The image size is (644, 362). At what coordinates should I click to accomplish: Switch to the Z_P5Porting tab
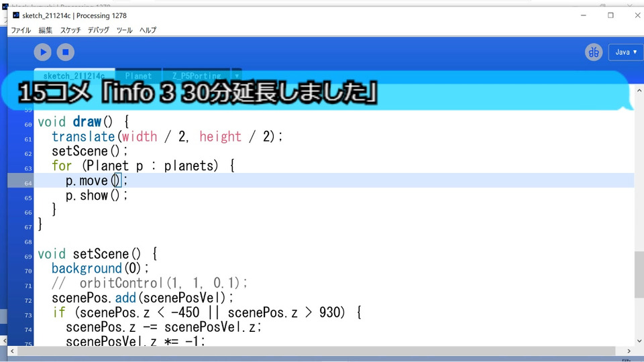point(197,76)
